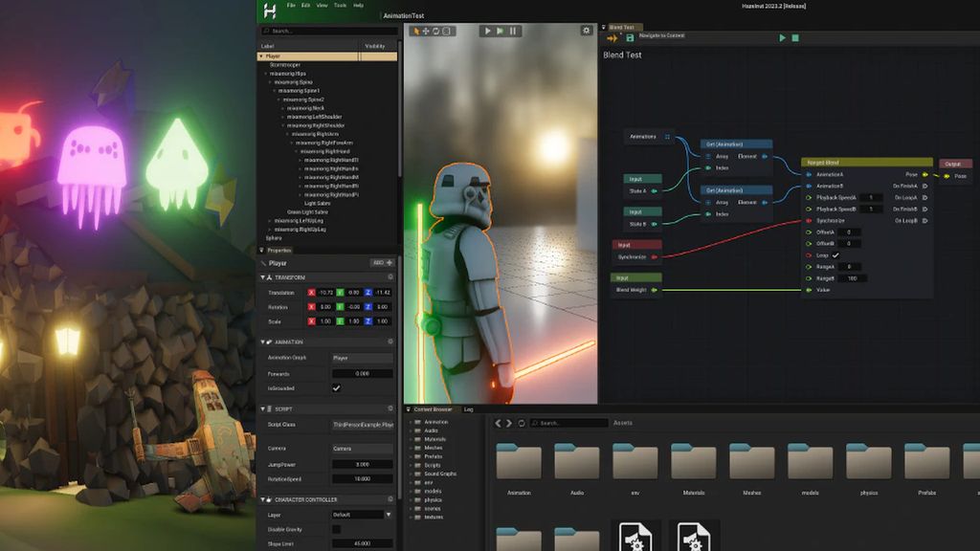Collapse the Transform section
980x551 pixels.
pyautogui.click(x=264, y=277)
